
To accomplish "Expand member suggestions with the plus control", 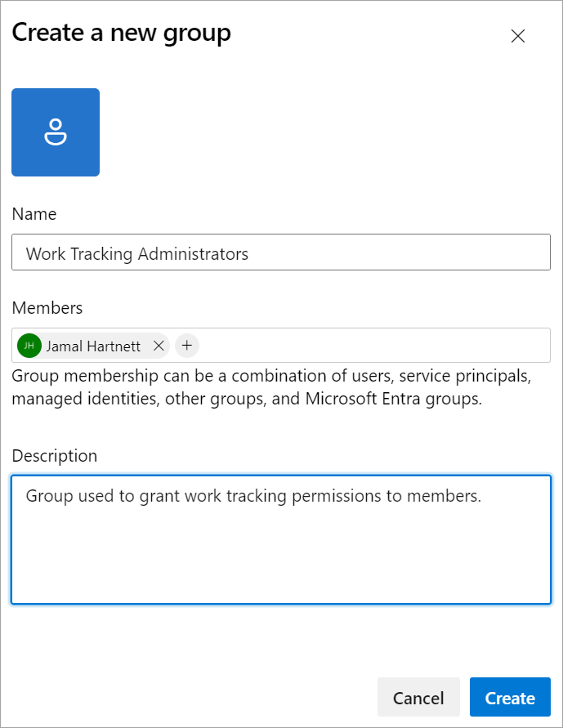I will (x=186, y=346).
